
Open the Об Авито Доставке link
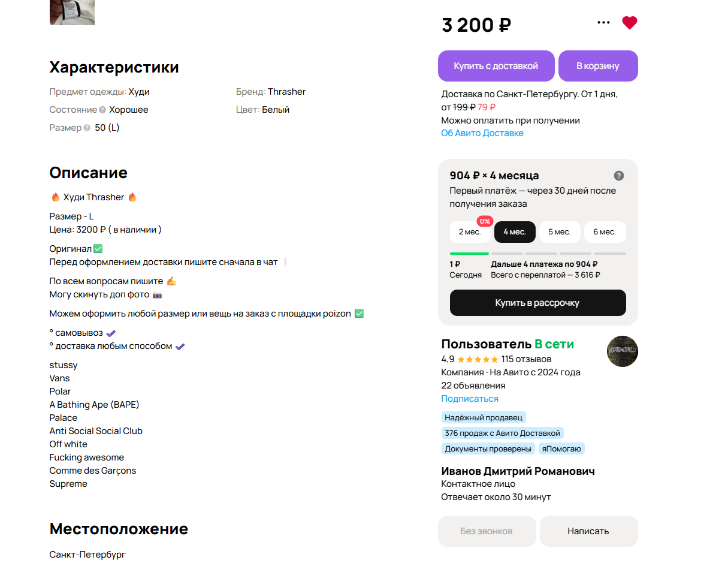(482, 133)
